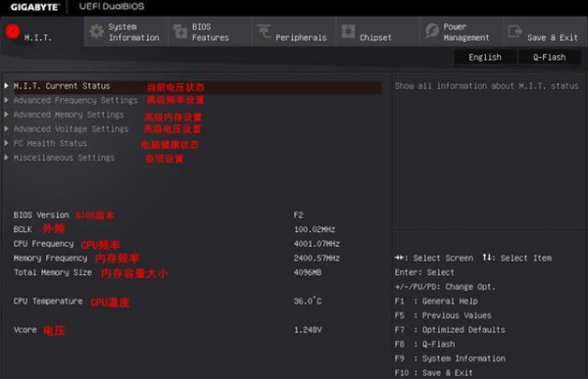Click the Chipset icon
588x379 pixels.
348,31
